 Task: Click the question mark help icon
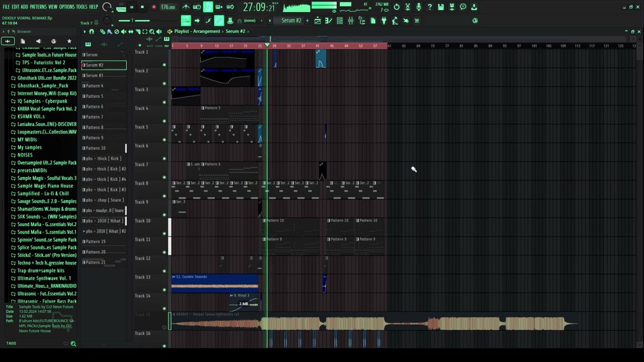coord(430,7)
